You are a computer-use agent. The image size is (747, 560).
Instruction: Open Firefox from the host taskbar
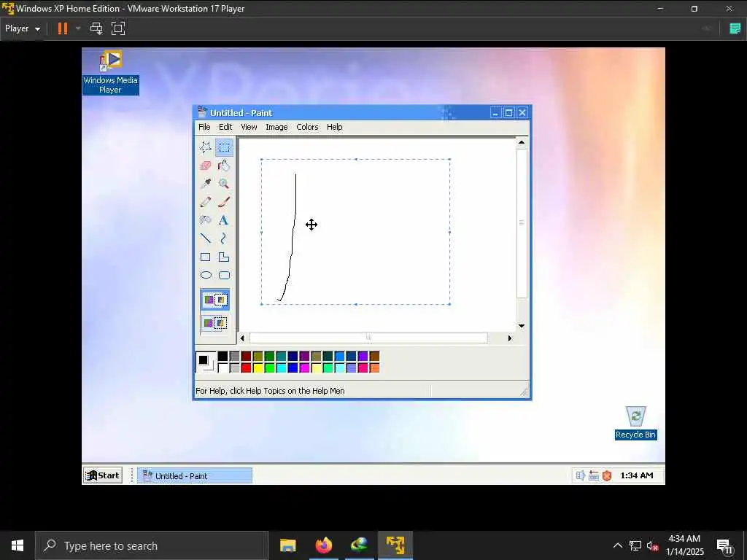(323, 545)
